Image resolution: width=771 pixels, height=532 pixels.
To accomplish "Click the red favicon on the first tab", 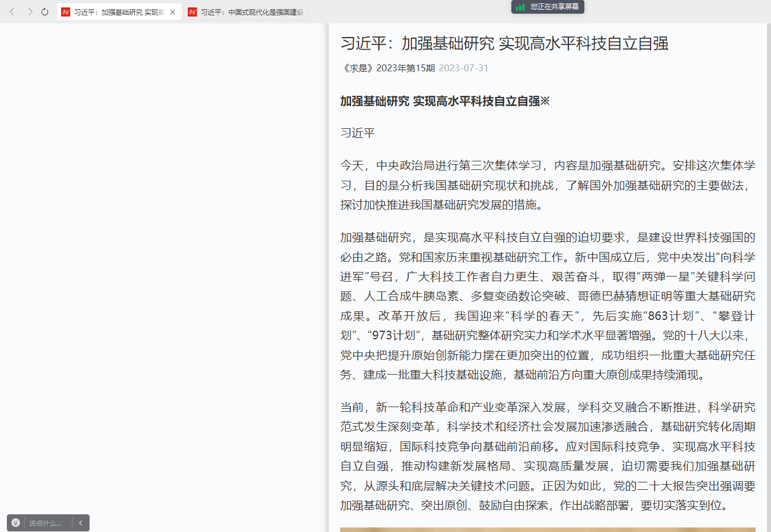I will pos(66,12).
